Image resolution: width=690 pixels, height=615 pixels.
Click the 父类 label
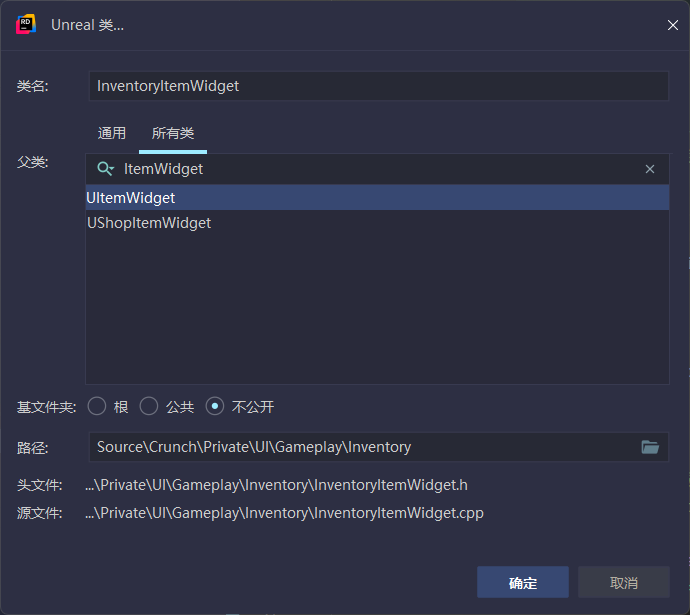point(32,162)
